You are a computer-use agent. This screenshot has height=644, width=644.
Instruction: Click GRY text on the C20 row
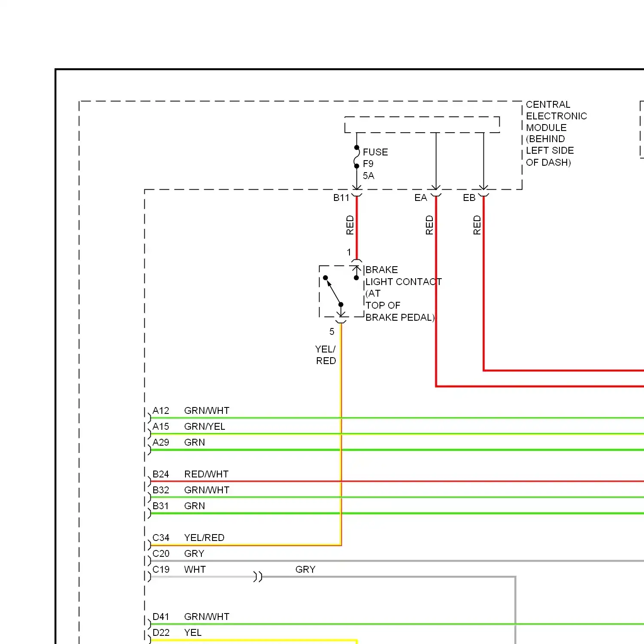point(194,554)
